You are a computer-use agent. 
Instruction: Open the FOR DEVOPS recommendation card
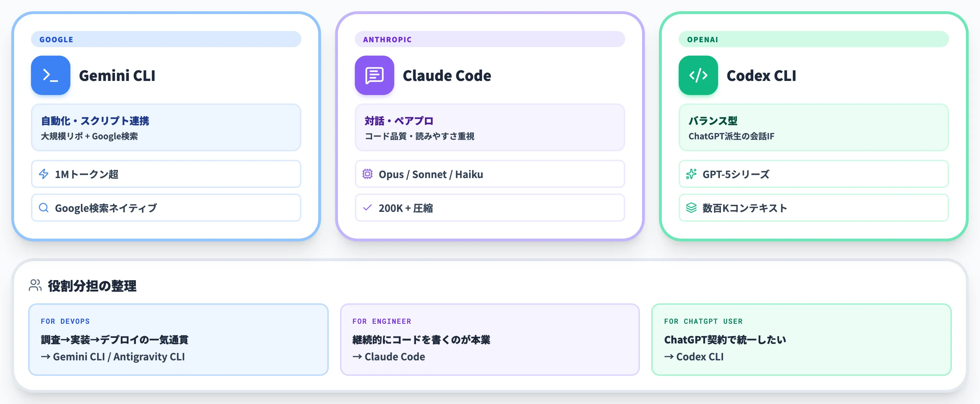coord(178,339)
